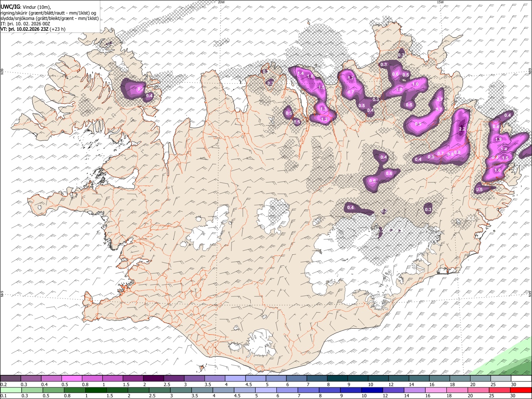Select the '3.5' label under the upper snow scale
The height and width of the screenshot is (399, 532).
tap(208, 384)
